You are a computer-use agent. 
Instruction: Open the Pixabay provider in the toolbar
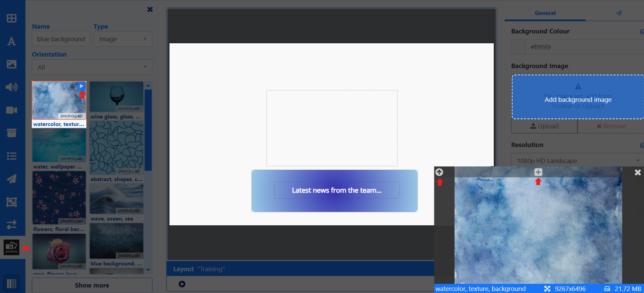pos(11,247)
